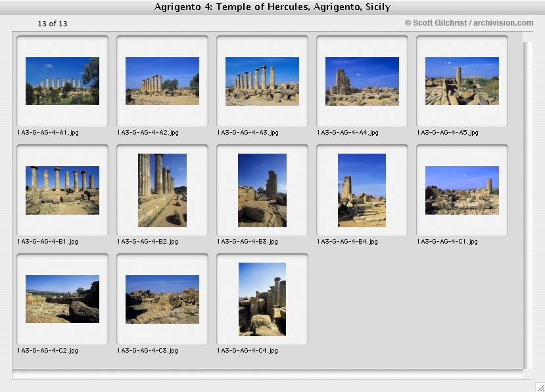This screenshot has width=545, height=392.
Task: Click the window resize grip corner
Action: tap(540, 387)
